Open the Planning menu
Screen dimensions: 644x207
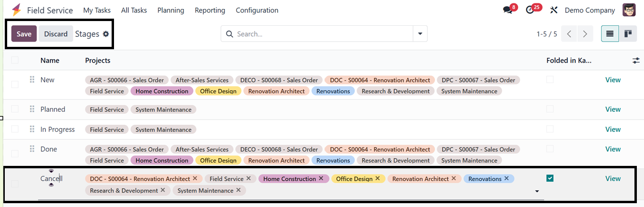pos(170,10)
